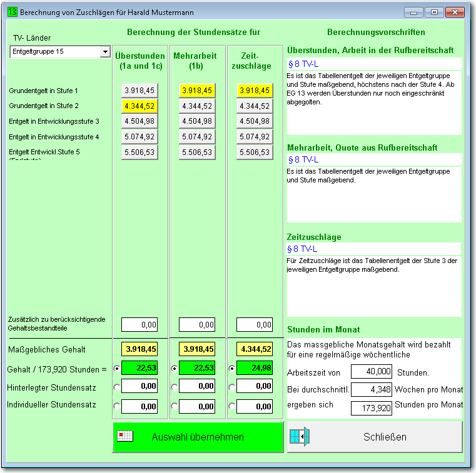Click additional salary field in Überstunden column
This screenshot has width=476, height=473.
(x=139, y=325)
